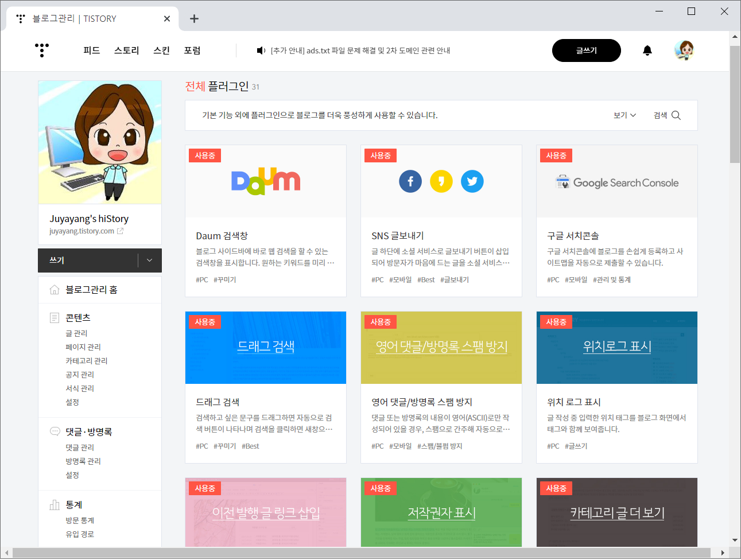Open 카테고리 관리 in sidebar

coord(87,361)
